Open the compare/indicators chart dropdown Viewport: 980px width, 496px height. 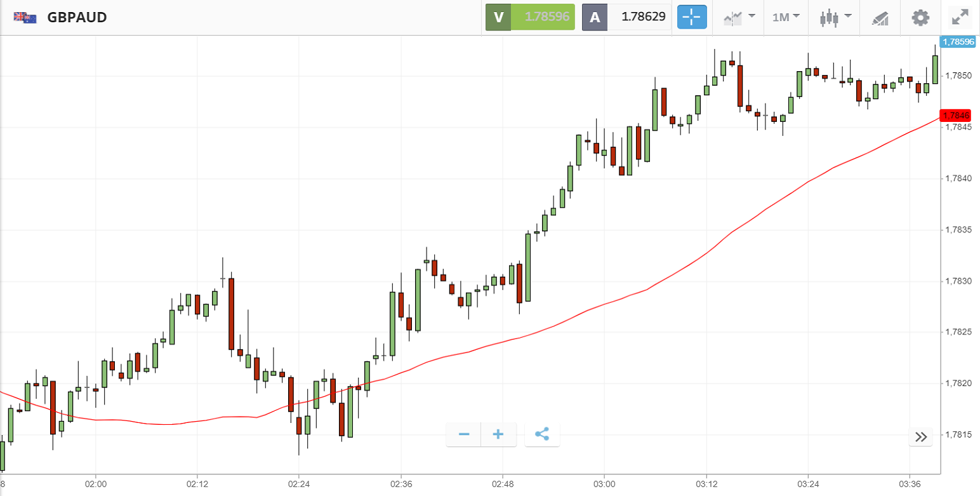739,17
